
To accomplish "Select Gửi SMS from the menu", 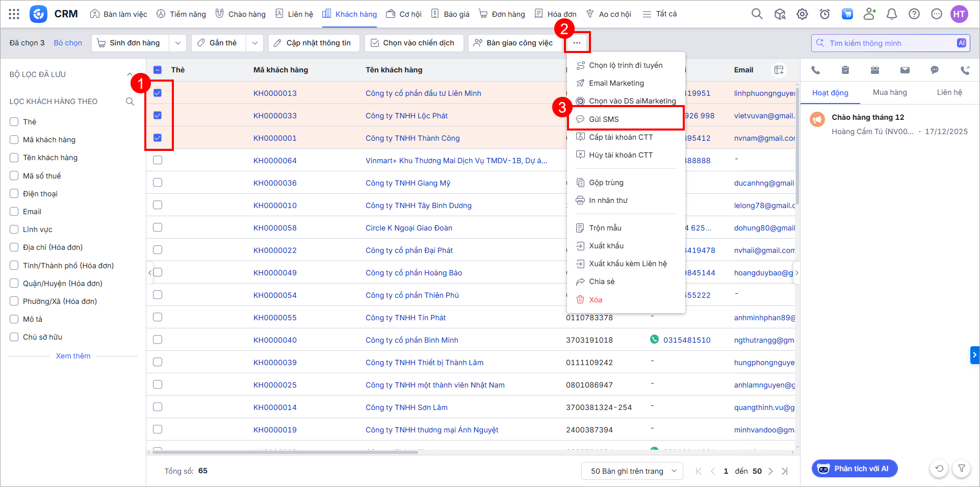I will pos(604,119).
